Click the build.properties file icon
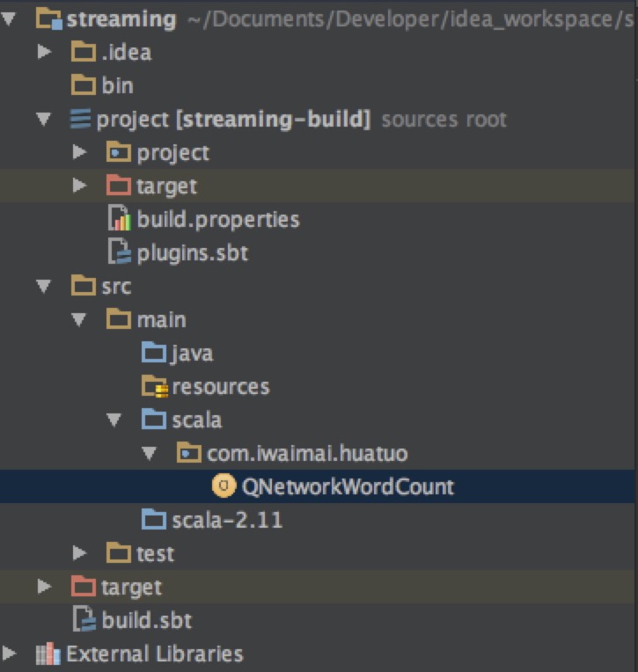Viewport: 638px width, 672px height. pyautogui.click(x=119, y=218)
